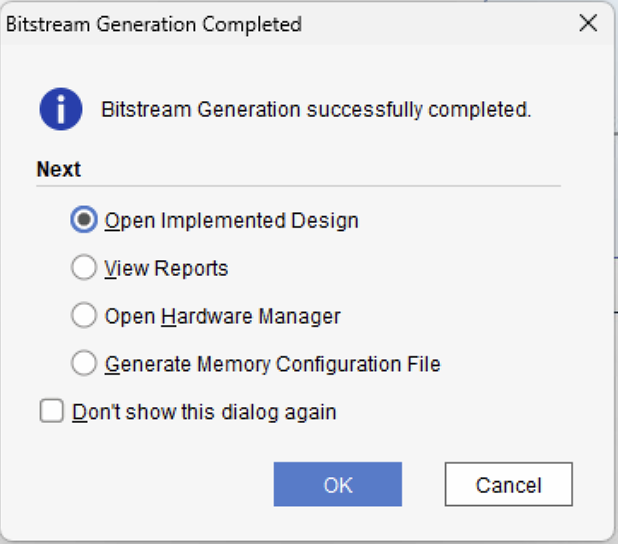Click the blank area left of OK button
Screen dimensions: 618x544
150,485
